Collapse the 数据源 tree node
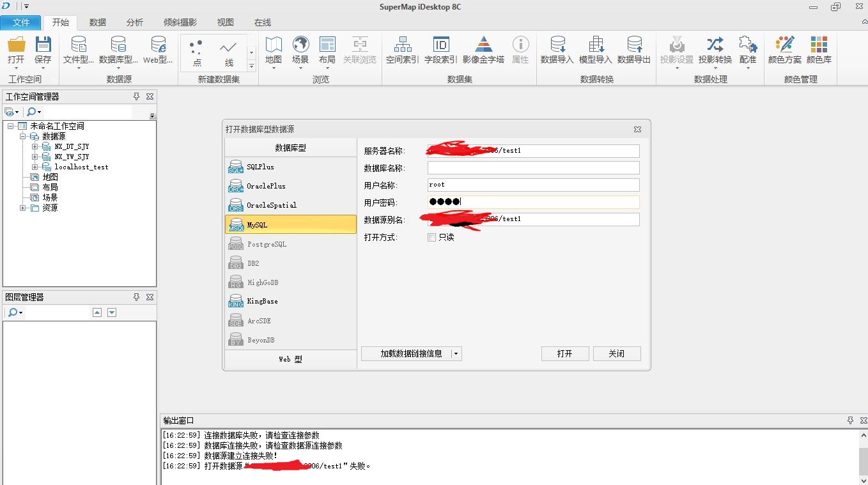Viewport: 868px width, 485px height. click(23, 136)
